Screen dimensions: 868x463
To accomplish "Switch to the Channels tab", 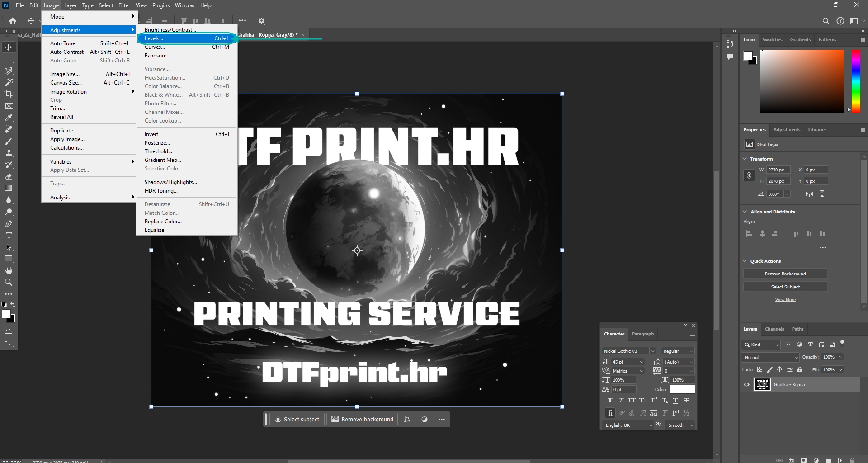I will [x=774, y=329].
